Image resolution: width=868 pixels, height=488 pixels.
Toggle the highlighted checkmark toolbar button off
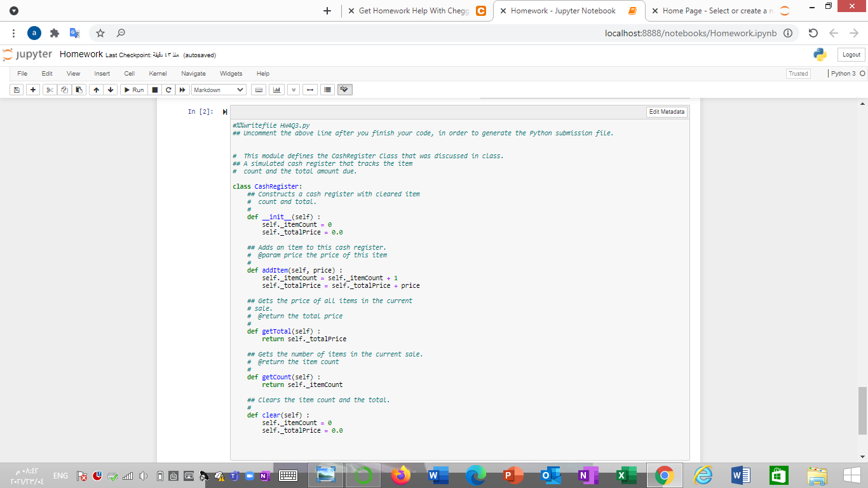coord(345,90)
